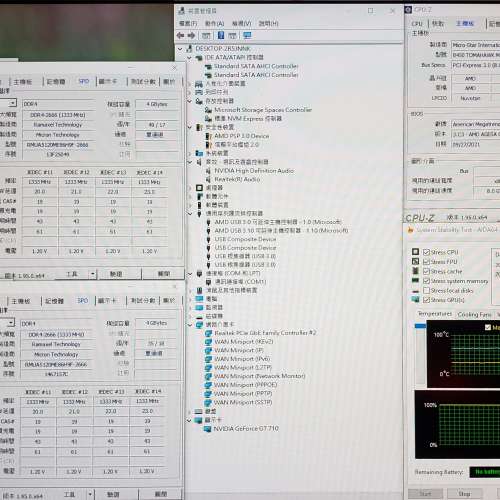Open the 檢視(V) View menu
500x500 pixels.
click(241, 23)
